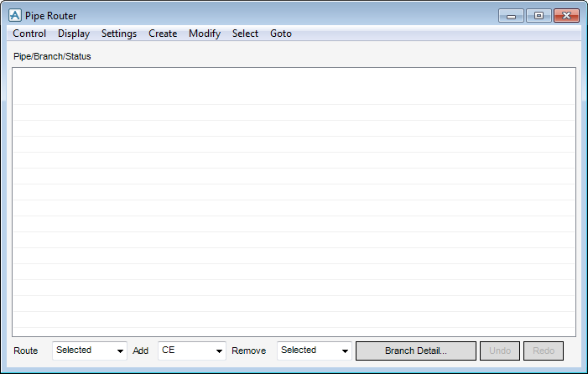This screenshot has height=374, width=588.
Task: Click the Redo button
Action: click(x=544, y=351)
